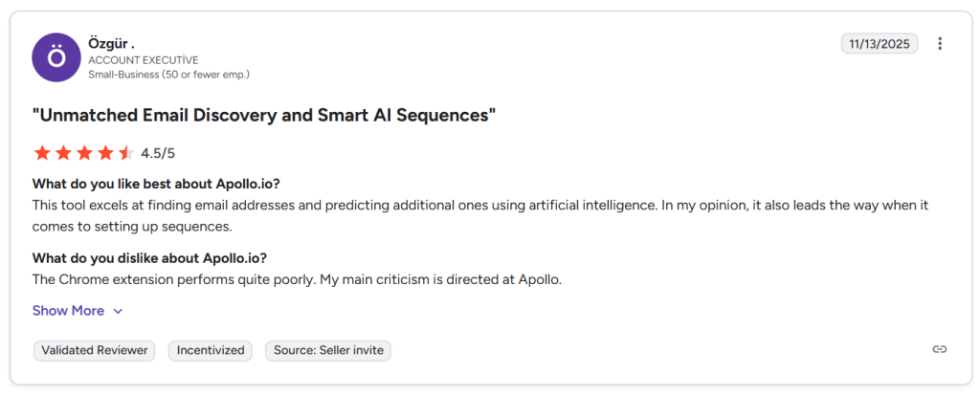Click Özgür's purple avatar circle
Image resolution: width=980 pixels, height=396 pixels.
click(56, 57)
